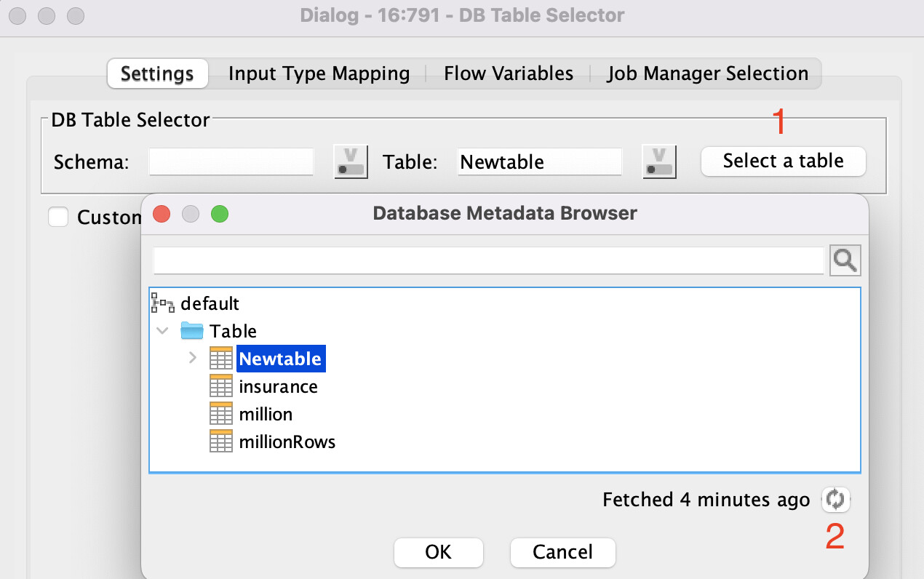Open the Job Manager Selection tab
The height and width of the screenshot is (579, 924).
[707, 73]
